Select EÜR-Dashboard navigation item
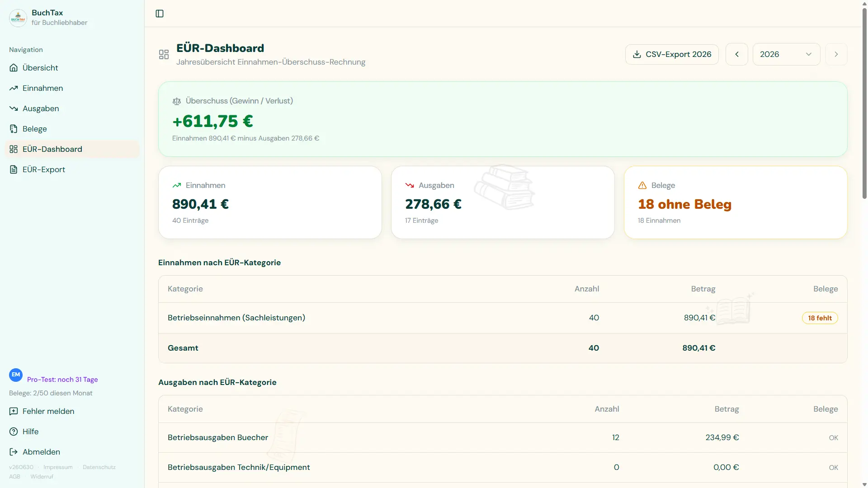The width and height of the screenshot is (868, 488). pos(72,149)
